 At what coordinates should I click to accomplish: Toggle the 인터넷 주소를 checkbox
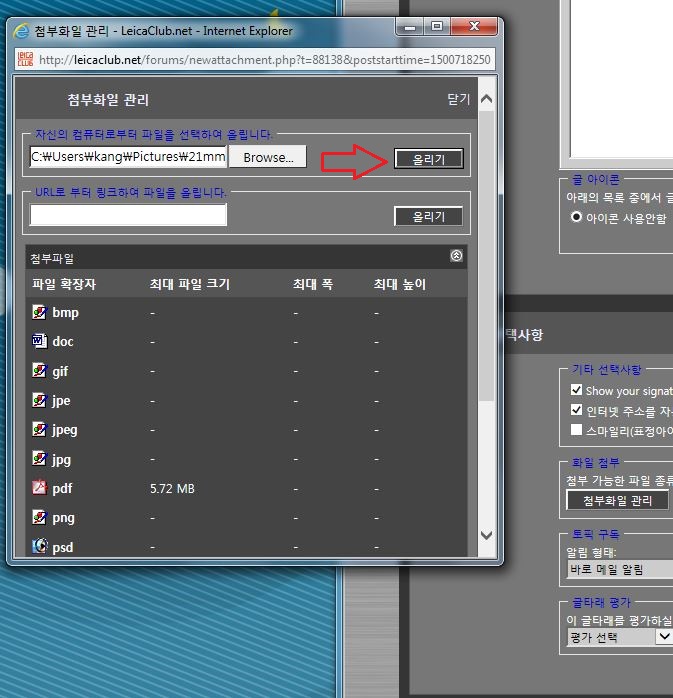point(576,410)
